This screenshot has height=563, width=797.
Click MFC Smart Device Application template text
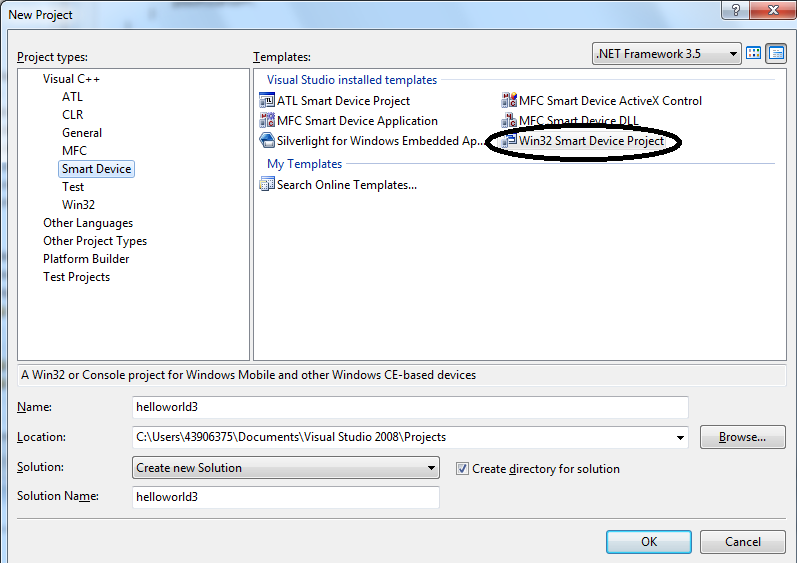pos(357,120)
